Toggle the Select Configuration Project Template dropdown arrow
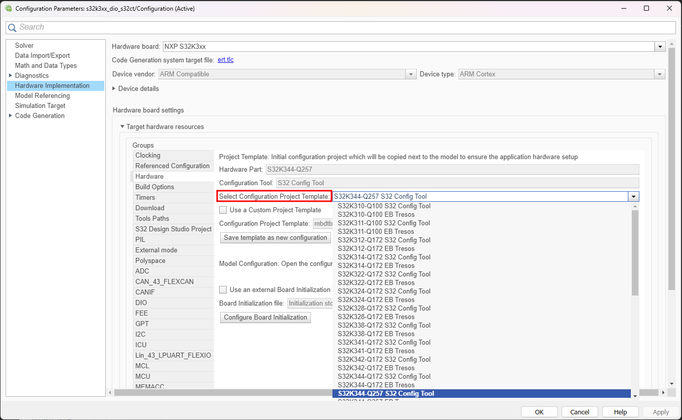The width and height of the screenshot is (682, 420). (634, 197)
